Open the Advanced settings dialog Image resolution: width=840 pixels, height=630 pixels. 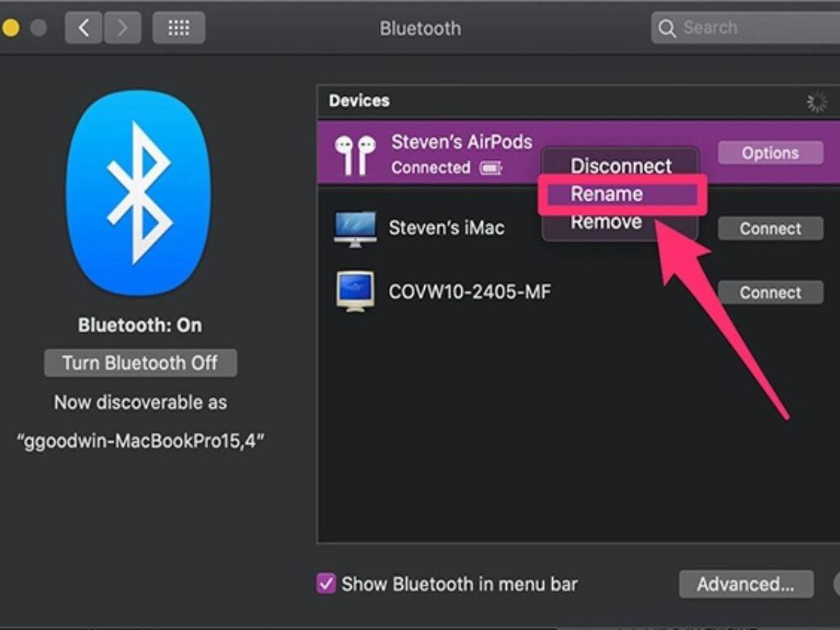coord(746,584)
